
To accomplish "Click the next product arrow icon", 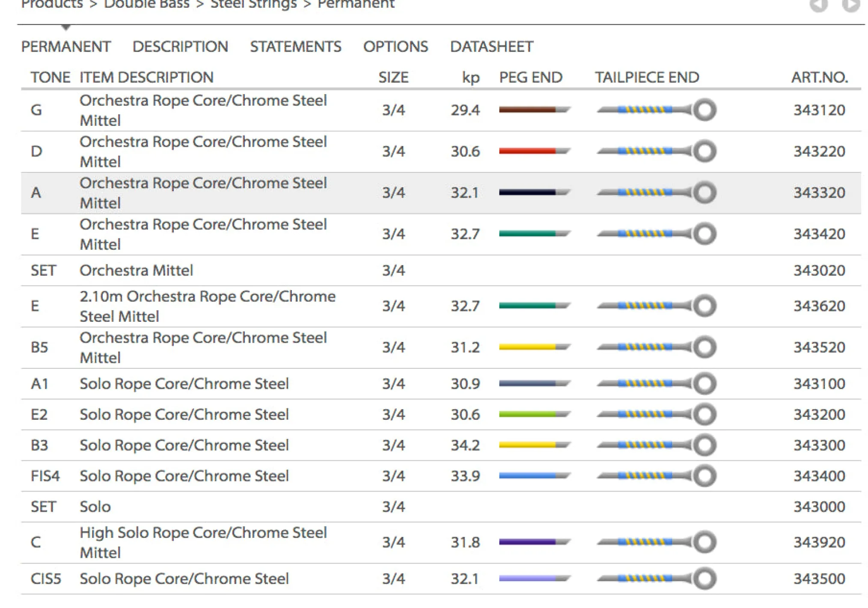I will [850, 5].
